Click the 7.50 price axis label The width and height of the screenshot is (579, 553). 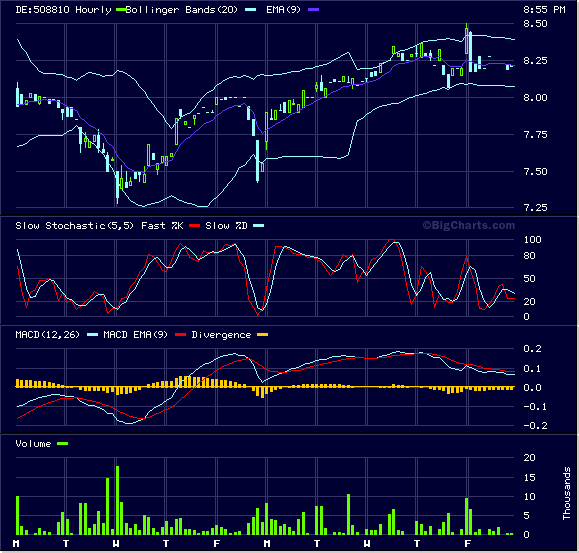pos(535,172)
